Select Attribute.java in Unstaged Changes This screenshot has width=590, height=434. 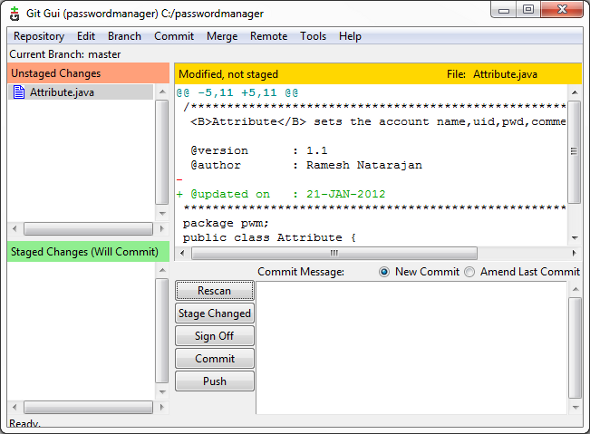(81, 92)
